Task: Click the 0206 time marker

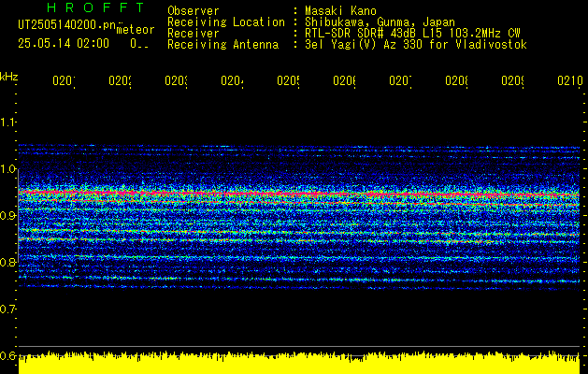Action: coord(345,80)
